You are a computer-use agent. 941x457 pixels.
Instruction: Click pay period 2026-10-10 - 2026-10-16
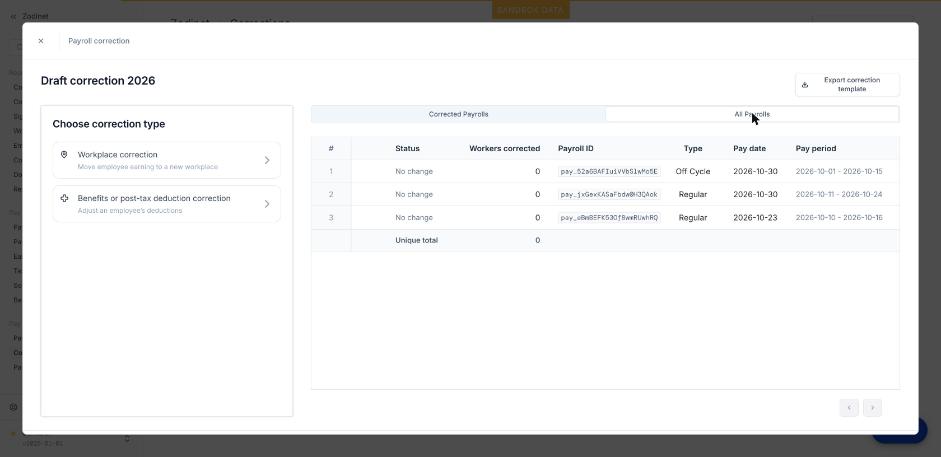tap(839, 218)
